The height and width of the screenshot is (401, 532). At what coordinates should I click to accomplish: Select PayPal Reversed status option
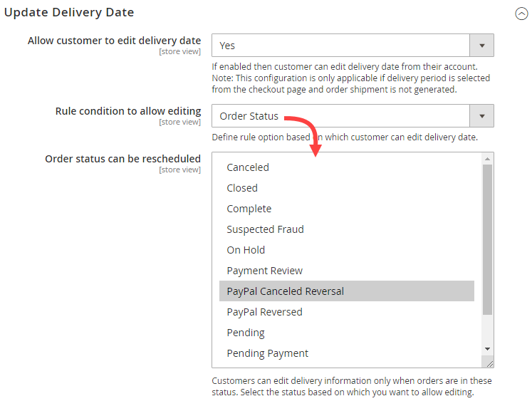(x=264, y=312)
